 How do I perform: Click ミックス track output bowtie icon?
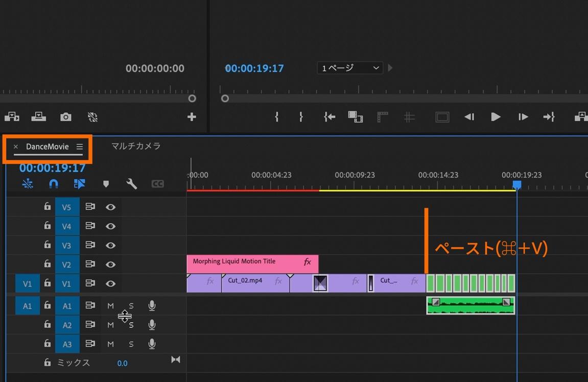pyautogui.click(x=176, y=360)
